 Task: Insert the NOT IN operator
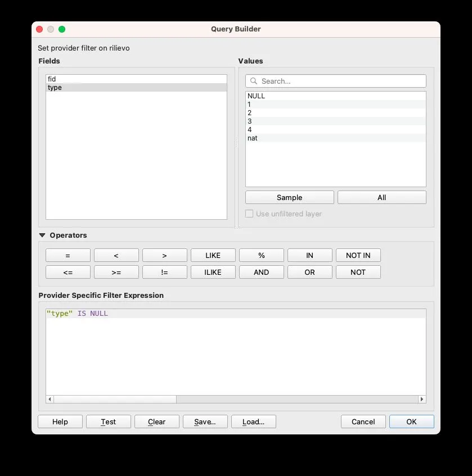pos(358,255)
